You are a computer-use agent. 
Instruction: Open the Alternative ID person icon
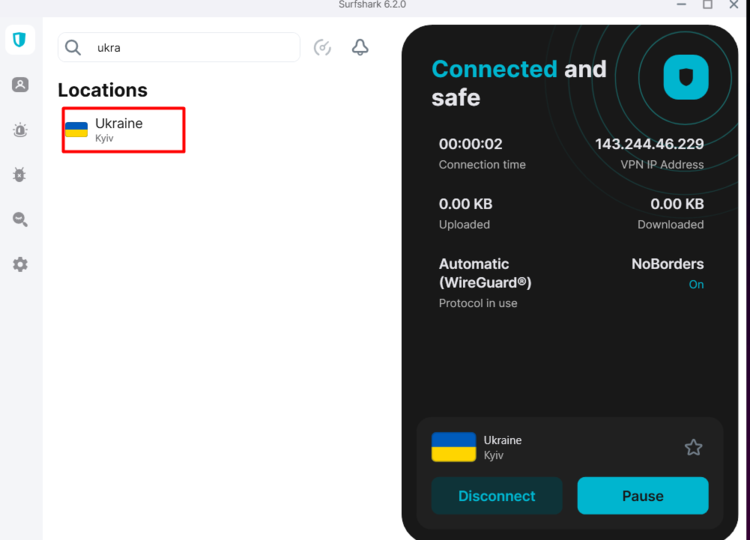pyautogui.click(x=20, y=85)
